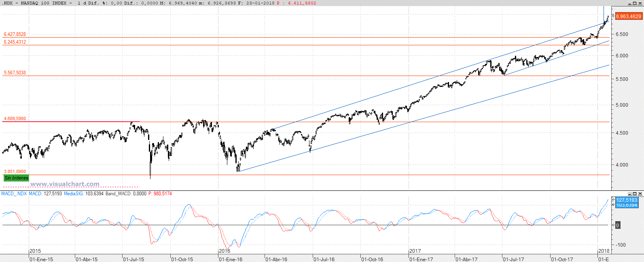The image size is (644, 262).
Task: Click the 'MACD_NDX' indicator name label
Action: [14, 194]
